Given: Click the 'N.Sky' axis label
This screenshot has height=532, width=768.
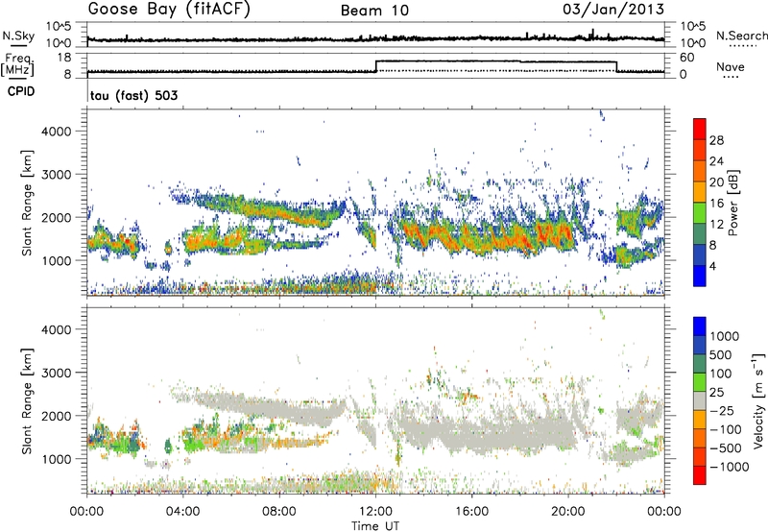Looking at the screenshot, I should [18, 36].
